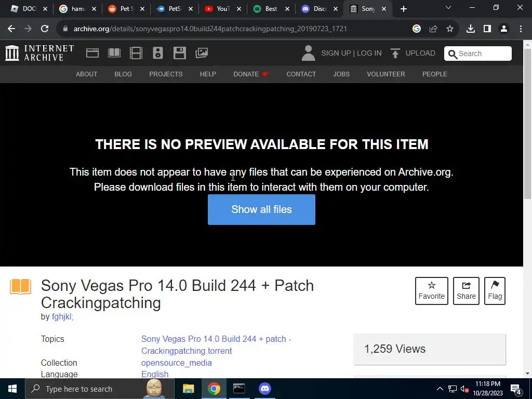Click the Upload arrow icon
The image size is (532, 399).
point(395,54)
